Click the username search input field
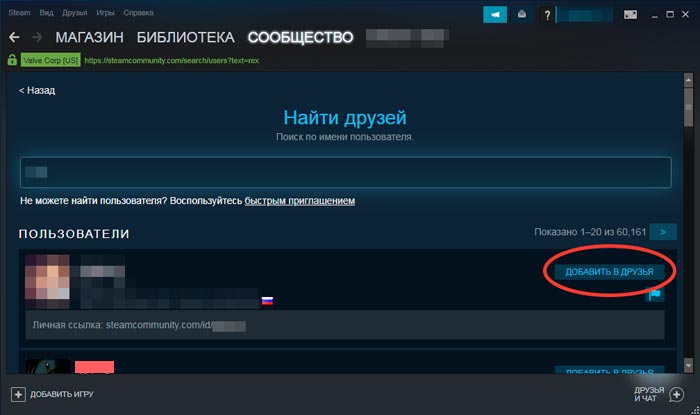 (346, 172)
